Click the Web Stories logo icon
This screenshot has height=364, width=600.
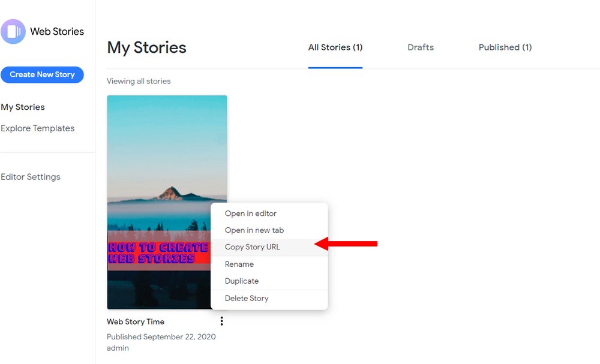(13, 31)
